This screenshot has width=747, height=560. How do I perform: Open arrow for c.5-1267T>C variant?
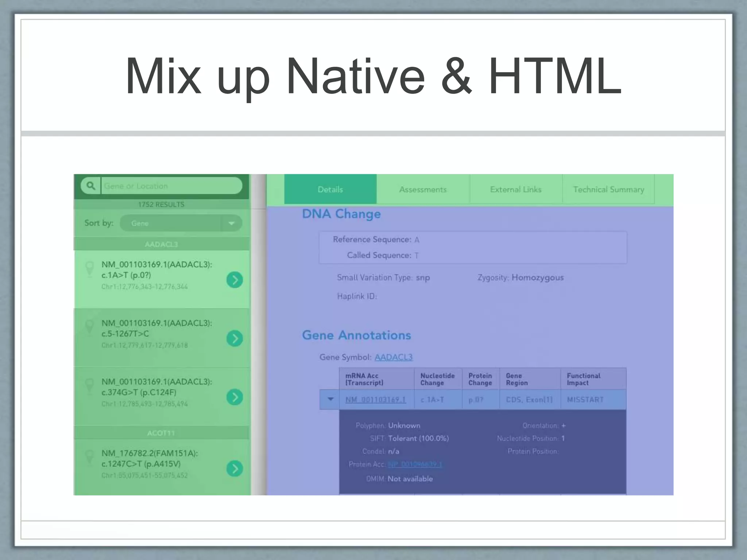click(235, 338)
